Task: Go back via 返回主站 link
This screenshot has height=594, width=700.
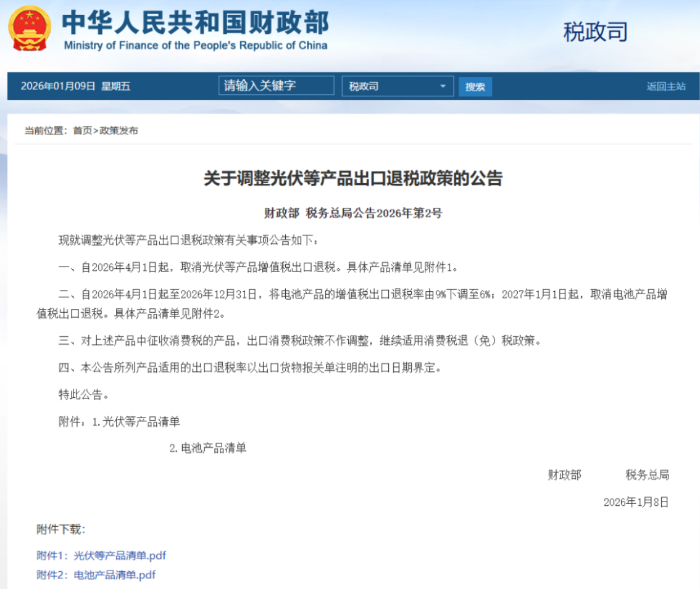Action: (x=665, y=86)
